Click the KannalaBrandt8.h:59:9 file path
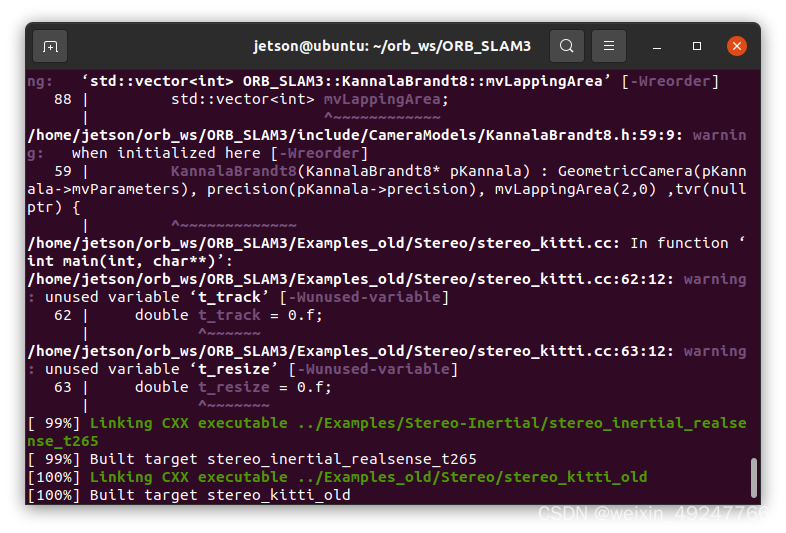Image resolution: width=786 pixels, height=533 pixels. pyautogui.click(x=355, y=135)
